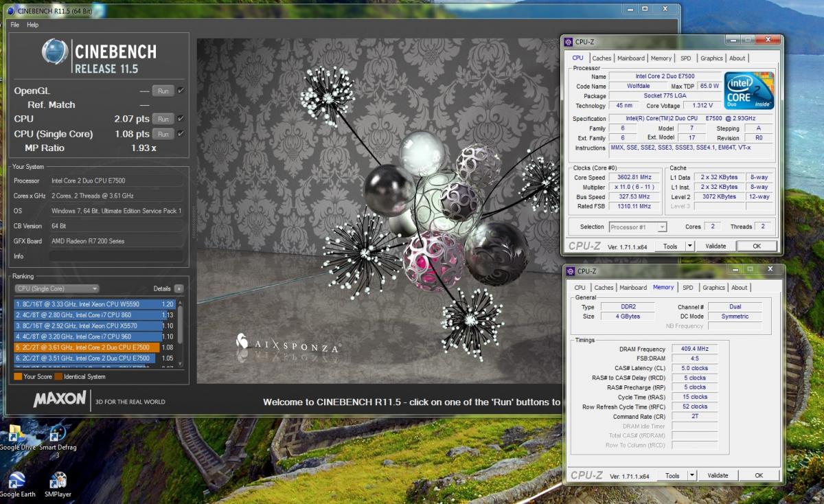Switch to CPU tab in lower CPU-Z

(580, 288)
